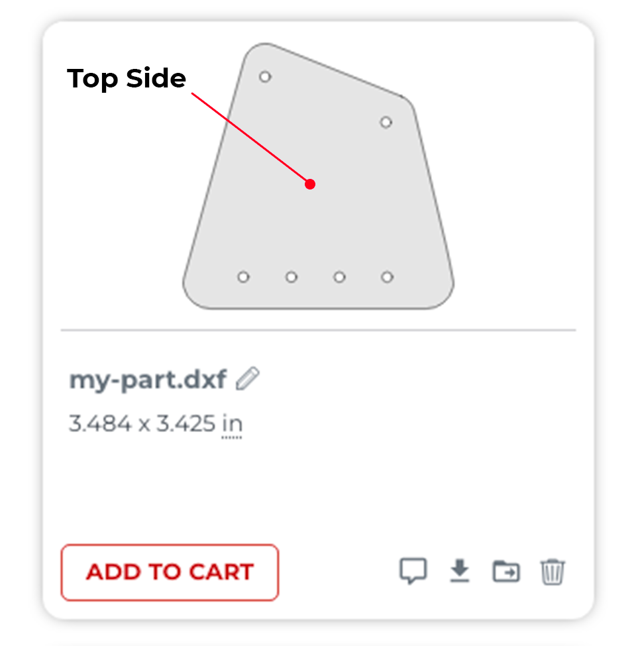Click the horizontal divider below the preview
The width and height of the screenshot is (644, 646).
tap(318, 330)
